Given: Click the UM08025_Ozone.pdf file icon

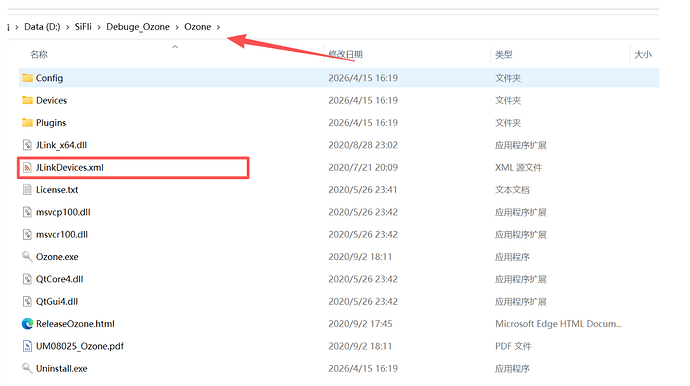Looking at the screenshot, I should (x=27, y=346).
